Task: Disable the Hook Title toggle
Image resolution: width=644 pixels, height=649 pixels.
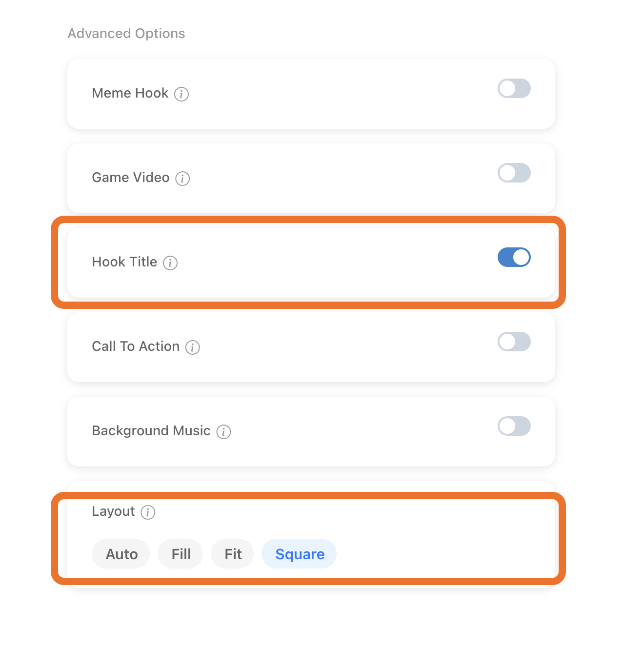Action: pos(514,257)
